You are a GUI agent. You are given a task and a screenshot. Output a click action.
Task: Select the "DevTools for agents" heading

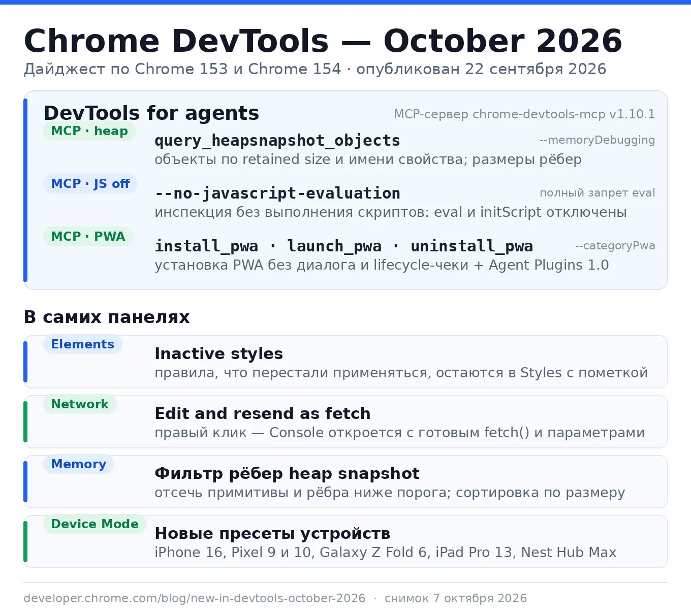[151, 113]
